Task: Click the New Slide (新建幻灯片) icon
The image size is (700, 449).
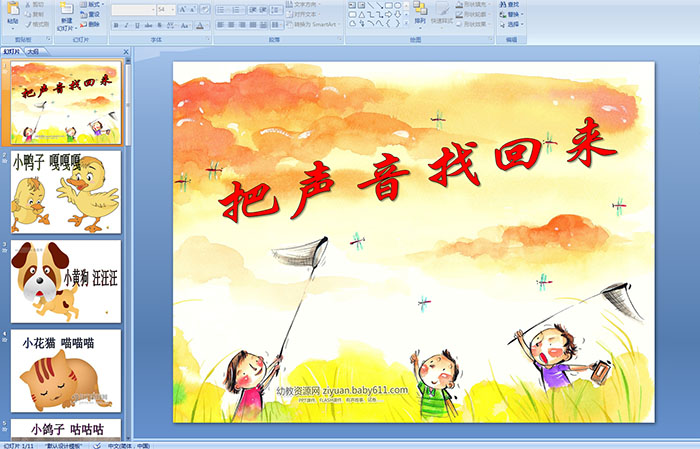Action: (67, 8)
